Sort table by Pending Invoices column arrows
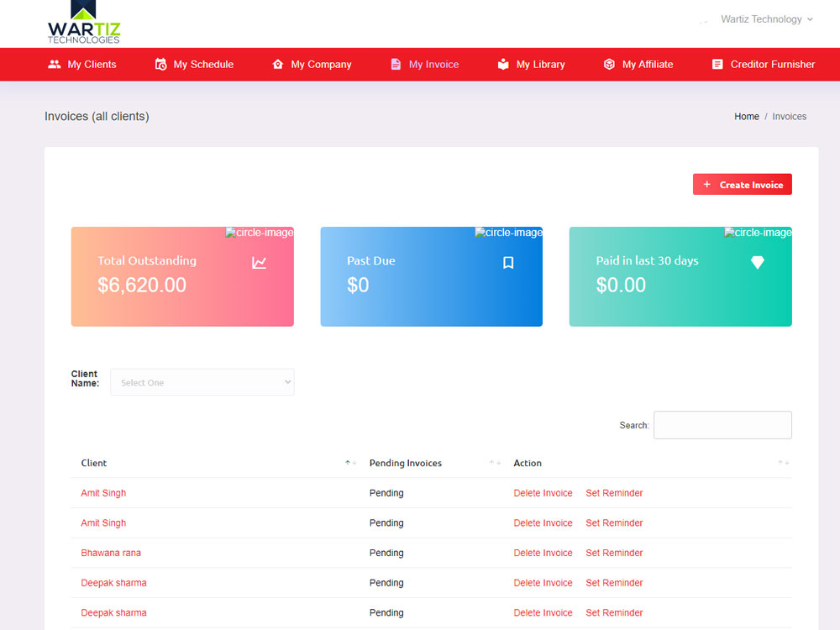This screenshot has width=840, height=630. click(x=495, y=463)
